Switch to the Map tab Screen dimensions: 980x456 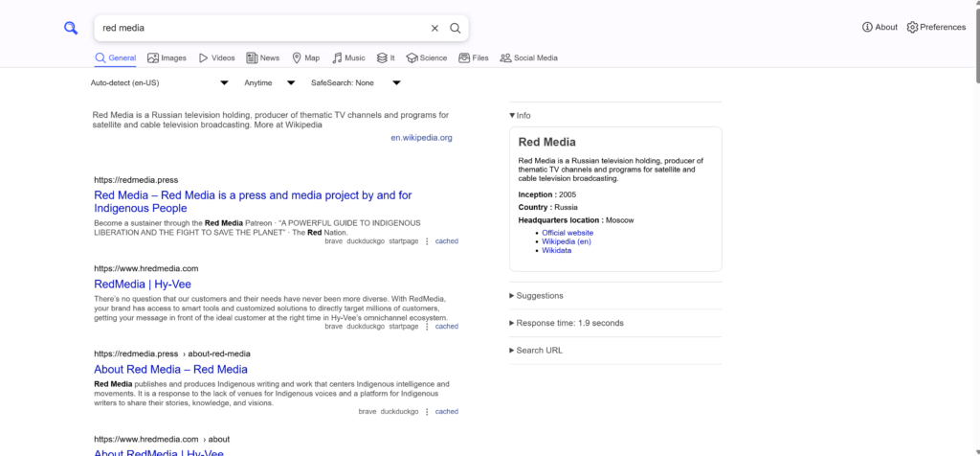point(305,57)
